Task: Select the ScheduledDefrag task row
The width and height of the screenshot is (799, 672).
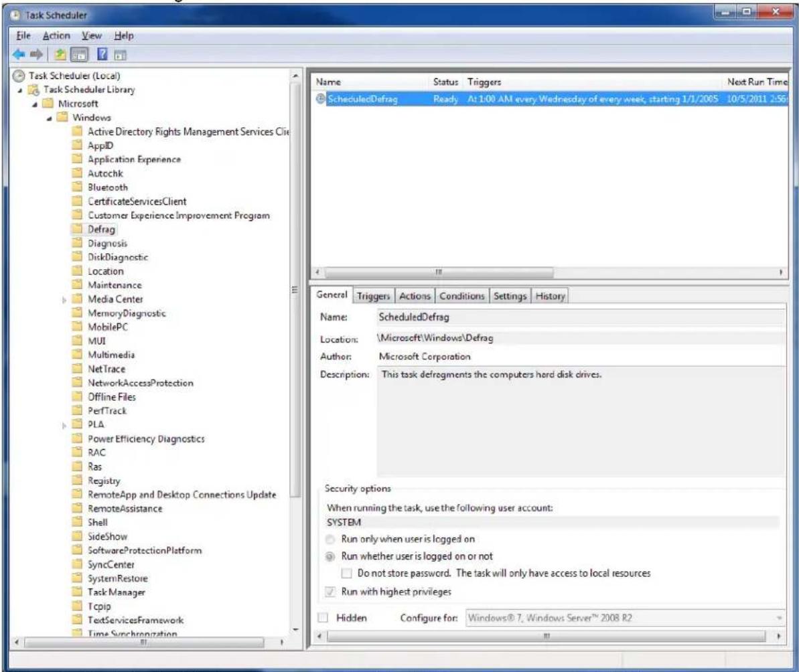Action: coord(550,99)
